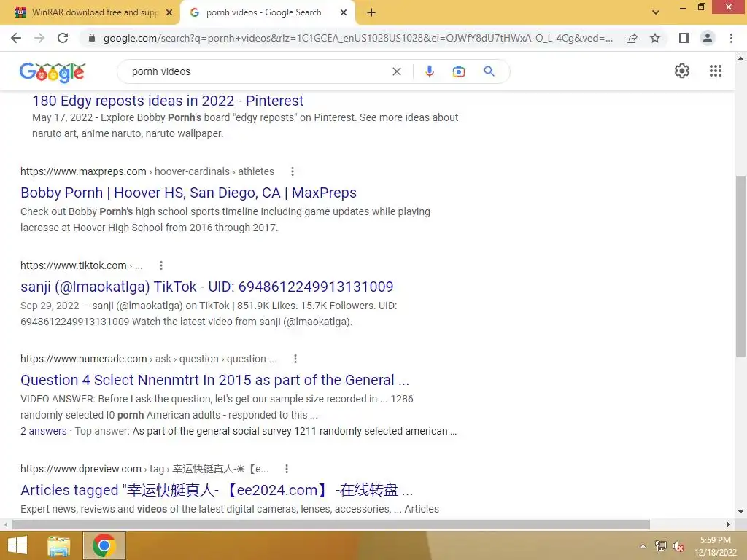This screenshot has height=560, width=747.
Task: Open the sanji TikTok result
Action: pyautogui.click(x=206, y=287)
